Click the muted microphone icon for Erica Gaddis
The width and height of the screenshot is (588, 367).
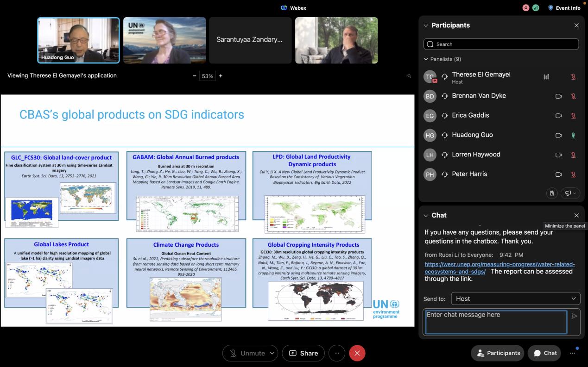pyautogui.click(x=573, y=116)
